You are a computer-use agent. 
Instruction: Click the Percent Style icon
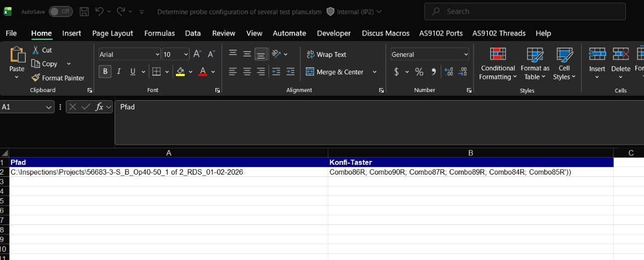point(419,72)
